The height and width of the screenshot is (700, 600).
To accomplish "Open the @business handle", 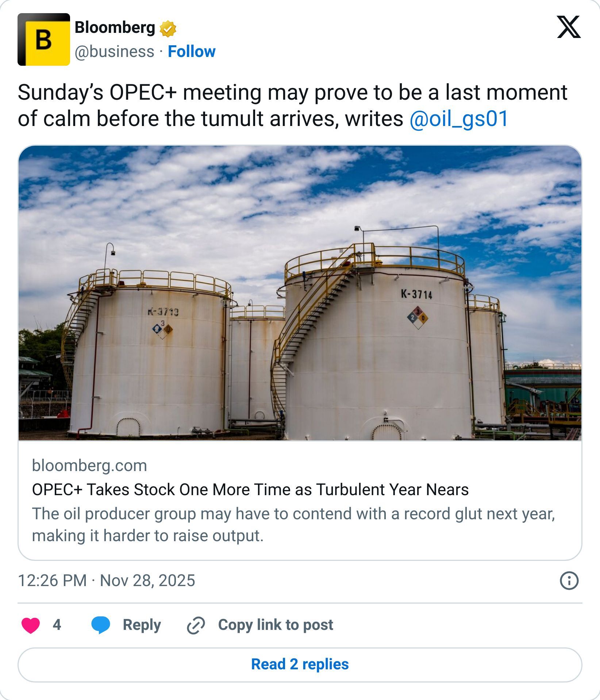I will [x=114, y=51].
